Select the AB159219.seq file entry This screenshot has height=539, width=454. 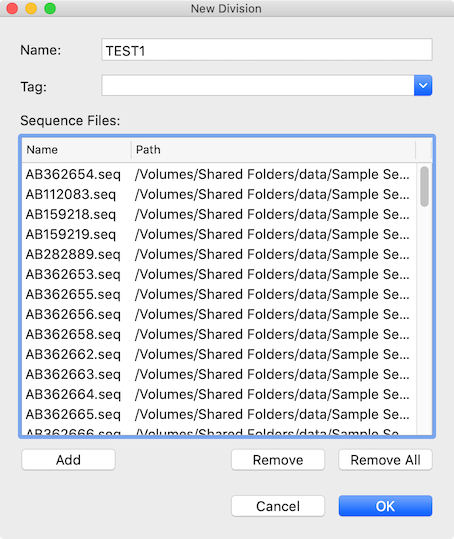219,234
